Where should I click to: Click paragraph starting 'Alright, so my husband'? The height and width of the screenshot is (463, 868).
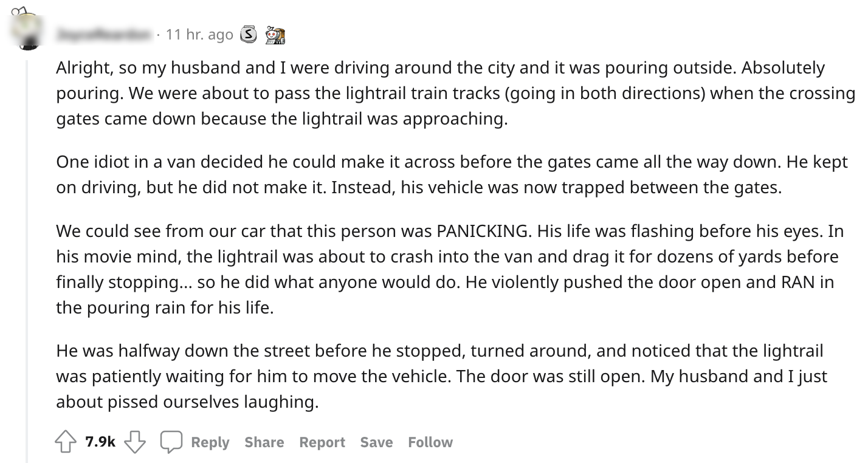[425, 93]
